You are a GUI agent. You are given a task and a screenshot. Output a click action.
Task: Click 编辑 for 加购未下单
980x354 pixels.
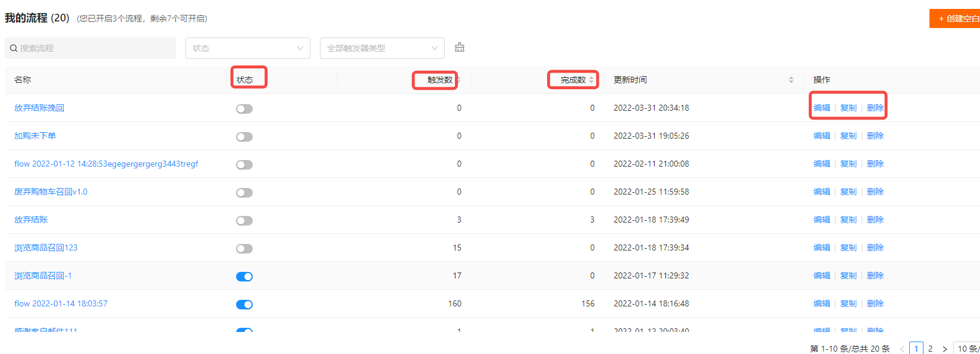point(822,136)
